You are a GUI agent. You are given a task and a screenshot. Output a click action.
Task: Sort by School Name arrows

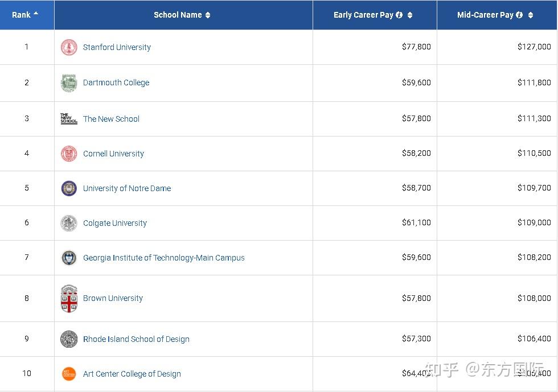click(x=208, y=15)
